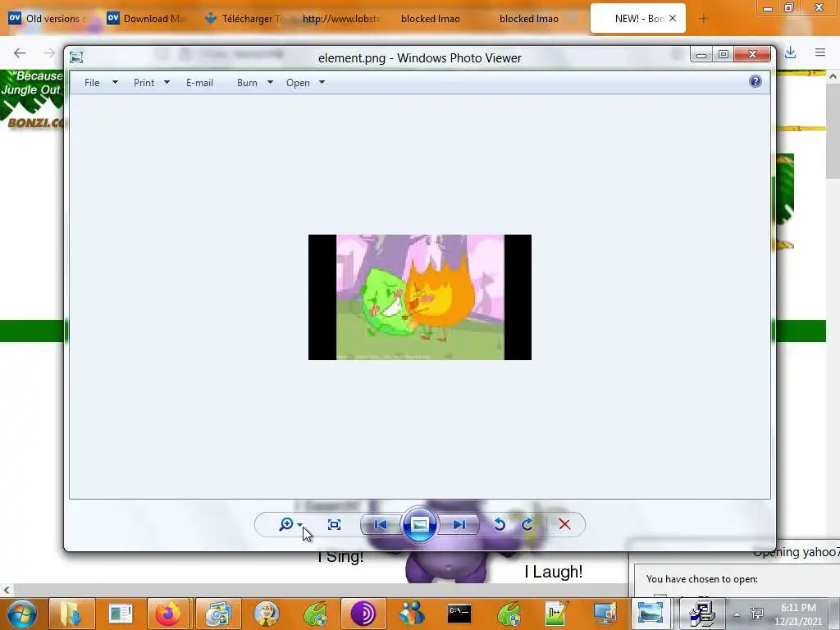Rotate the photo clockwise

pyautogui.click(x=527, y=524)
